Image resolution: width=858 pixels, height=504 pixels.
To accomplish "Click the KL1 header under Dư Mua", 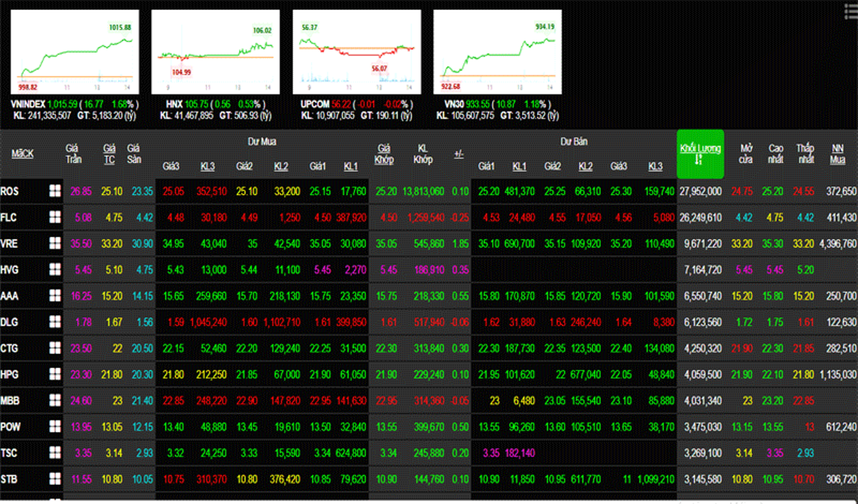I will (351, 166).
